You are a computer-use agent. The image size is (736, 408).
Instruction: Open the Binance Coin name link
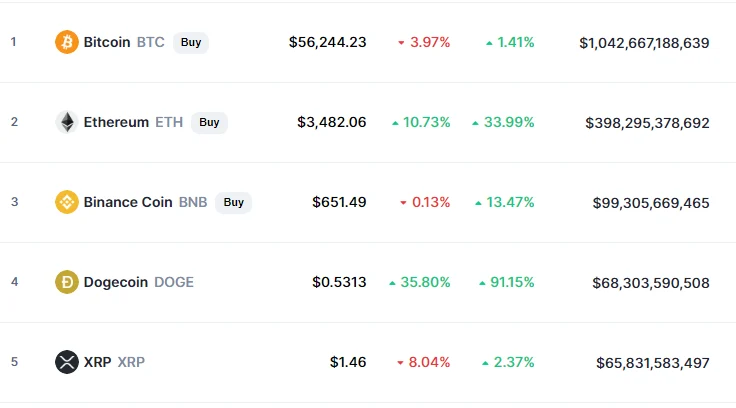[128, 202]
